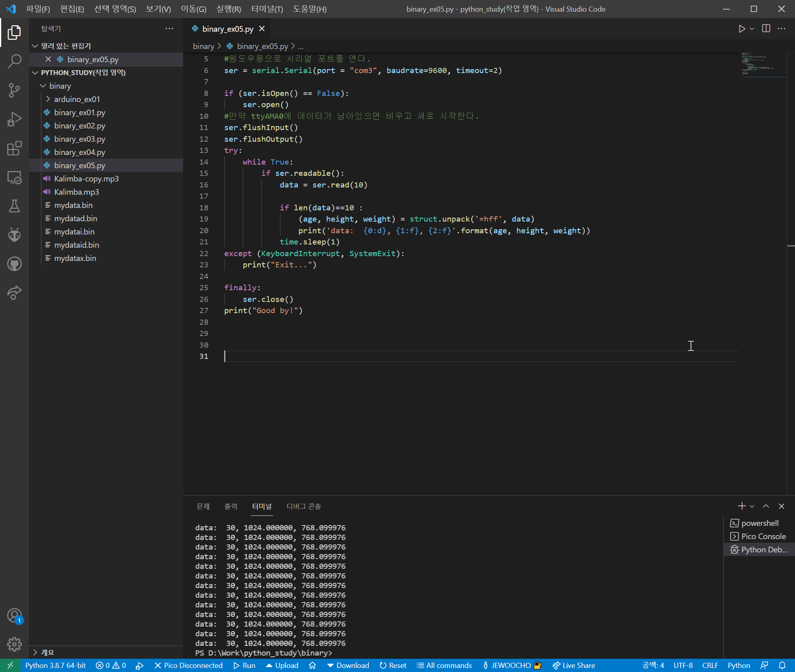Open the launch profile dropdown beside new terminal
This screenshot has height=672, width=795.
point(752,506)
